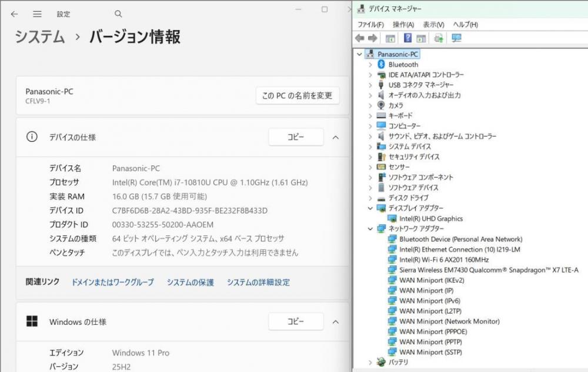Click the Back arrow in Device Manager toolbar
Image resolution: width=588 pixels, height=372 pixels.
360,38
